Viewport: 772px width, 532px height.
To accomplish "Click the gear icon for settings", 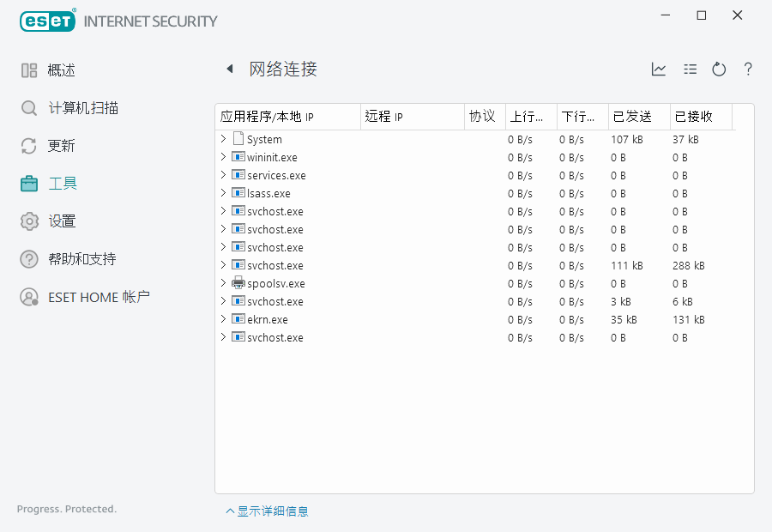I will click(29, 221).
